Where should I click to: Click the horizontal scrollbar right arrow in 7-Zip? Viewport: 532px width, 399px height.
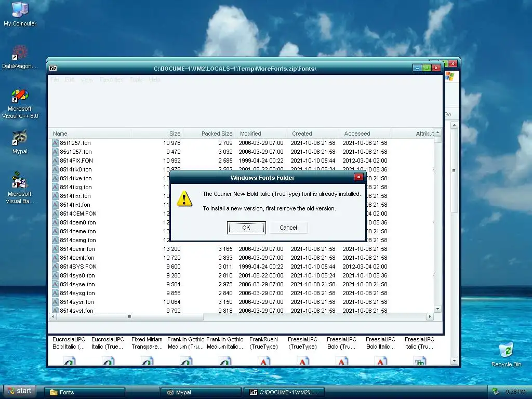click(x=430, y=316)
